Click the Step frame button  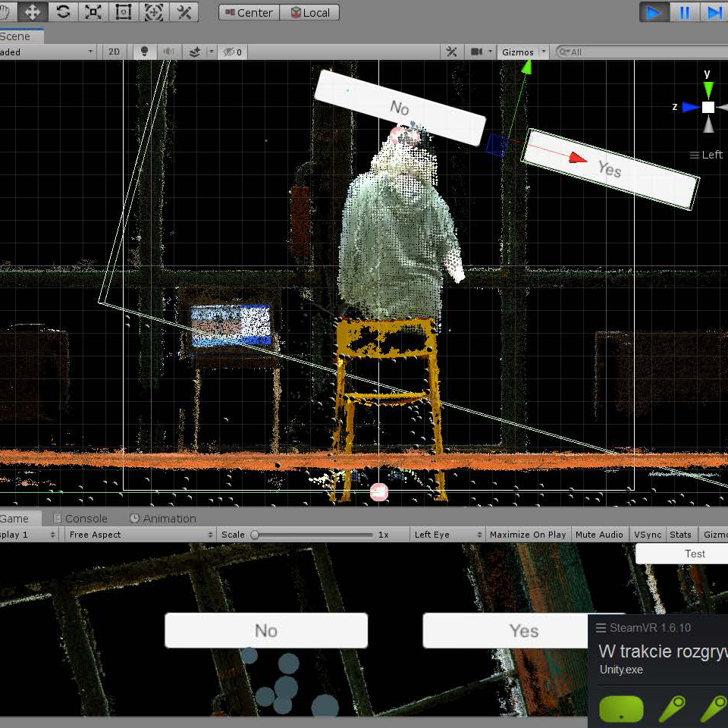(714, 13)
